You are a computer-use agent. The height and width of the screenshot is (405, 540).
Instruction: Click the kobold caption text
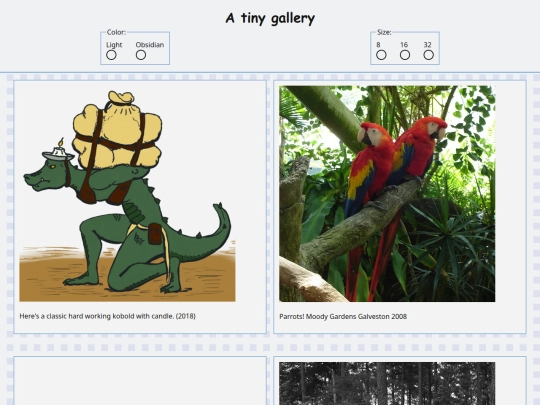107,316
